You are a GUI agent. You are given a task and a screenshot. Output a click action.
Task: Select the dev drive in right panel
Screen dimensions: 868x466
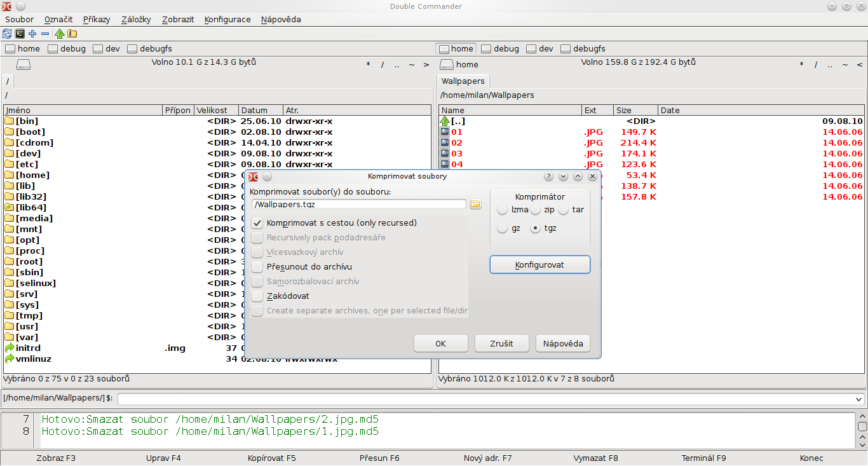(x=540, y=48)
